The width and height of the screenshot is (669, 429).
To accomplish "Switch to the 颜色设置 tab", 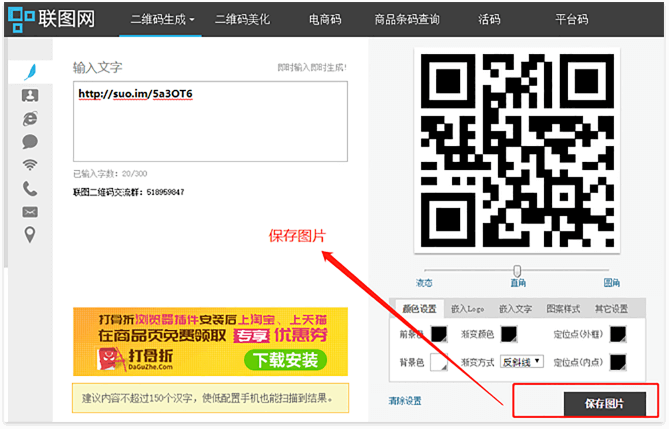I will [419, 309].
